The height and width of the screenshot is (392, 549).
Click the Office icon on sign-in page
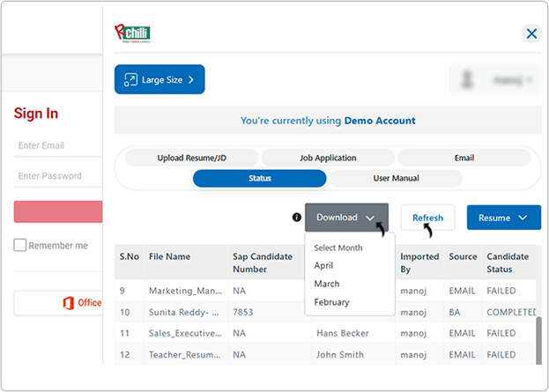(x=68, y=303)
